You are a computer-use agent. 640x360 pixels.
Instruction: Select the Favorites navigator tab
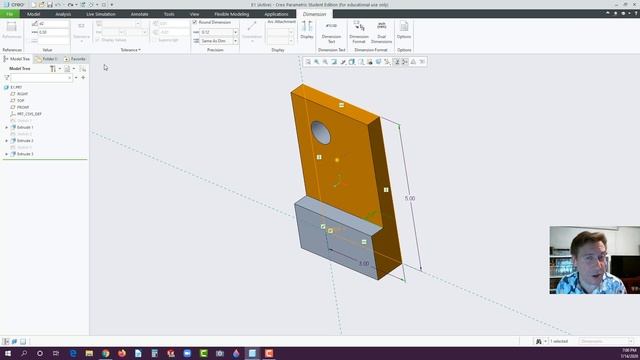coord(75,59)
